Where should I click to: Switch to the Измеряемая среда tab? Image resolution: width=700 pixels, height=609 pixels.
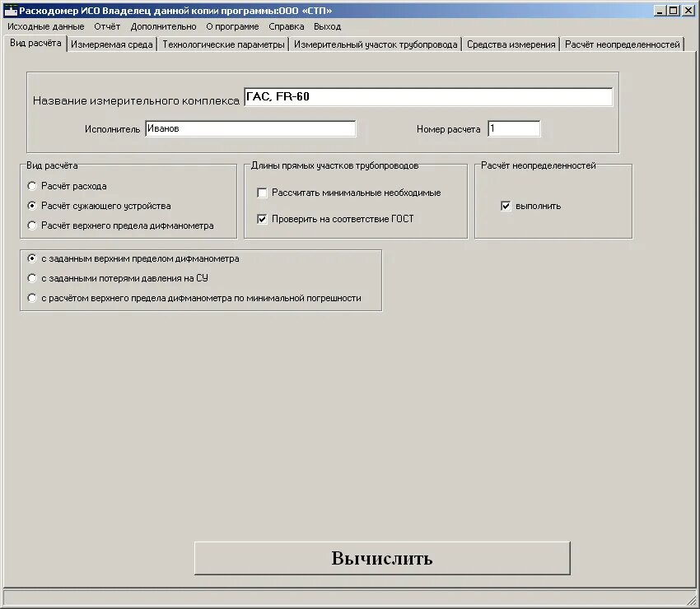point(112,44)
